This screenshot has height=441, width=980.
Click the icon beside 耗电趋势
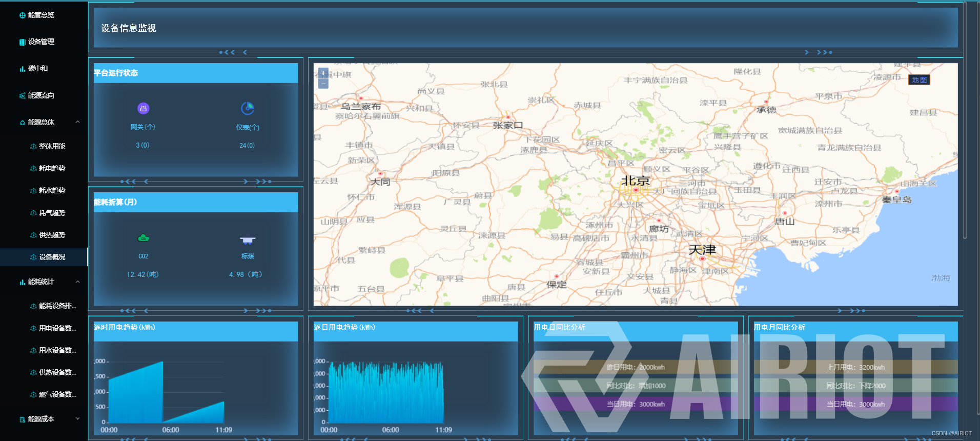[x=33, y=169]
